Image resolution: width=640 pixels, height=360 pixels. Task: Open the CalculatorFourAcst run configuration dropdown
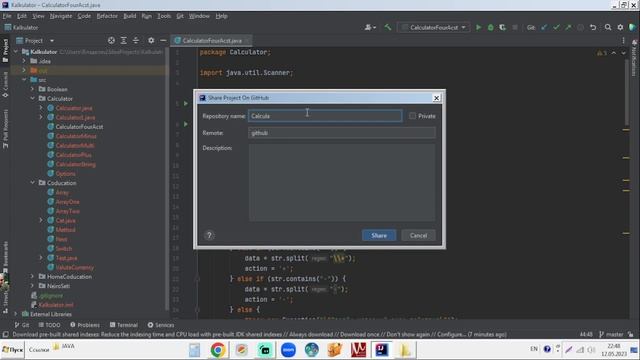pos(433,27)
